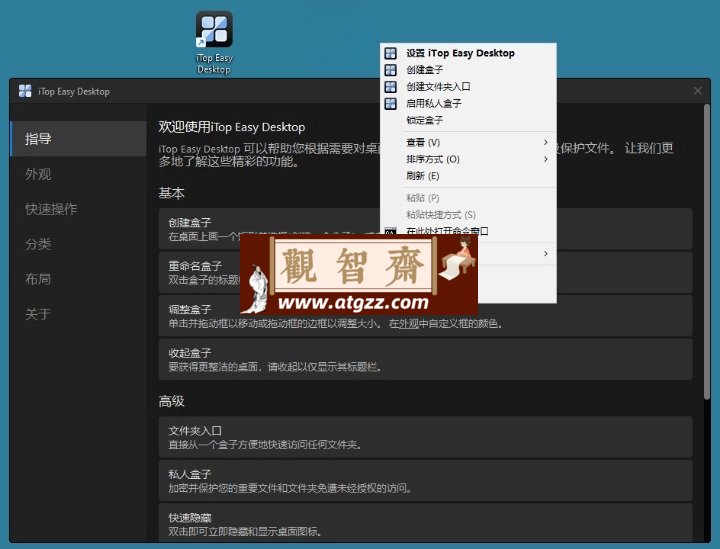Select 启用私人盒子 in context menu
Image resolution: width=720 pixels, height=549 pixels.
[x=468, y=103]
